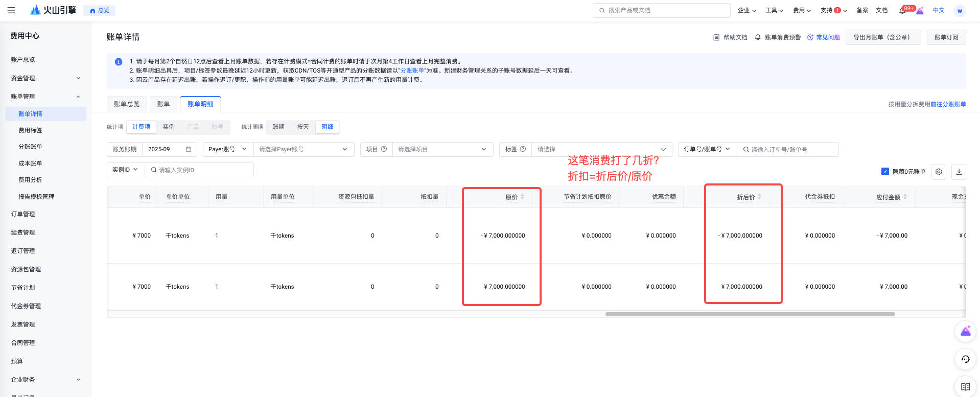Open table column settings gear
The height and width of the screenshot is (397, 980).
(939, 172)
